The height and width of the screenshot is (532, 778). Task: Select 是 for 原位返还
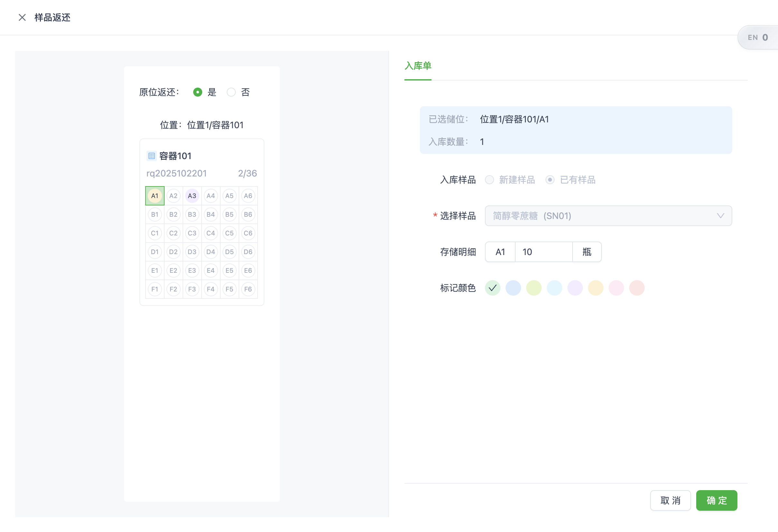point(197,92)
